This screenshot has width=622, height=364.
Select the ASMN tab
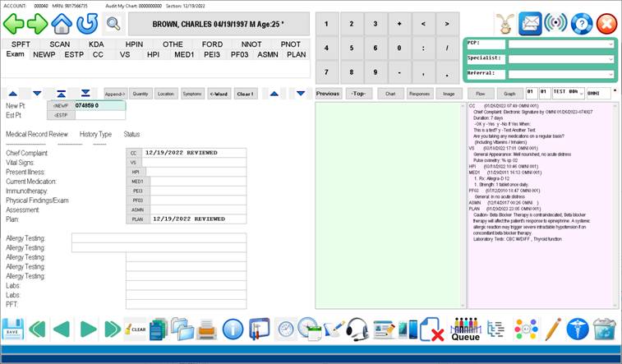[x=266, y=54]
